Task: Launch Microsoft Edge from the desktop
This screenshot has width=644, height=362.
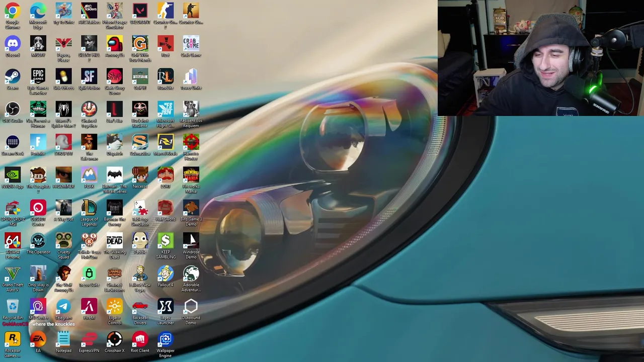Action: tap(38, 11)
